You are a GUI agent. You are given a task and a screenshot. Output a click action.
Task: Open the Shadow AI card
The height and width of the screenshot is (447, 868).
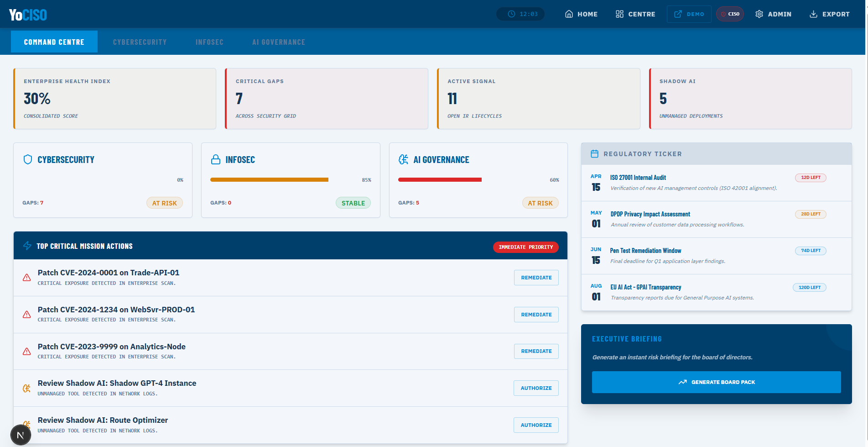tap(750, 99)
